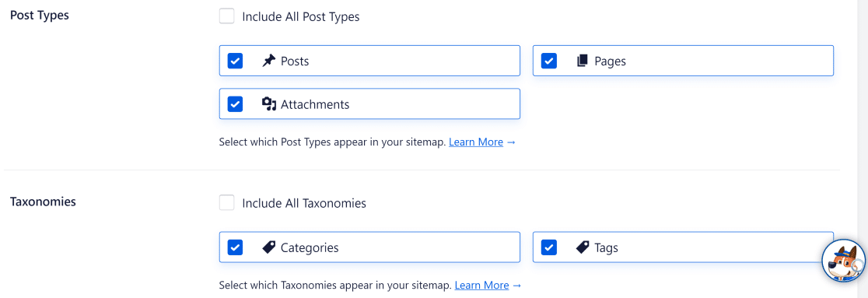The height and width of the screenshot is (298, 868).
Task: Click the tag icon beside Tags
Action: click(583, 247)
